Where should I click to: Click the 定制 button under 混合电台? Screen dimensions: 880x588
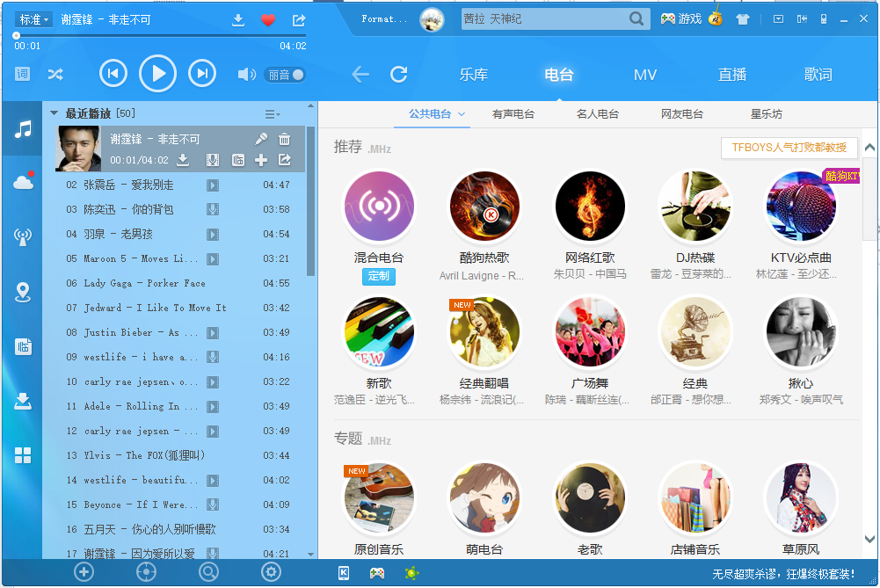[x=379, y=276]
